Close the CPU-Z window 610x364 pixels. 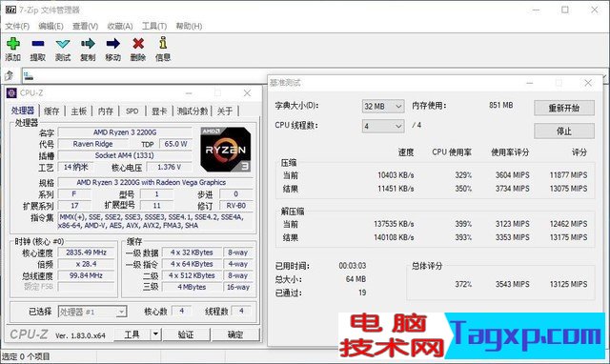[248, 93]
